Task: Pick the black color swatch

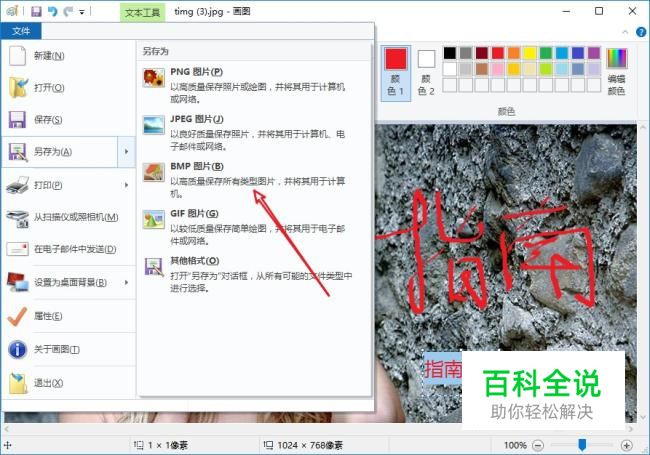Action: 450,53
